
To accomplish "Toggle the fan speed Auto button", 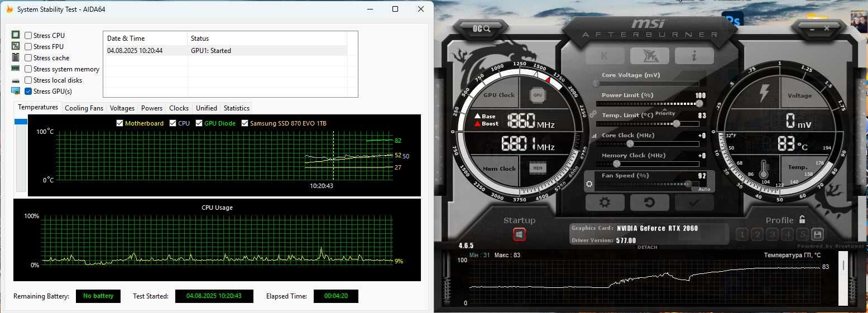I will (704, 189).
